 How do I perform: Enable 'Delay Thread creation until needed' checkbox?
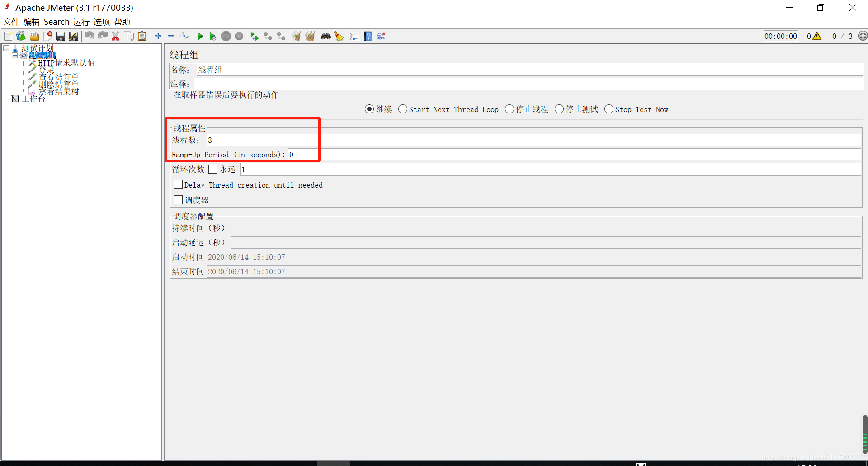click(x=178, y=184)
